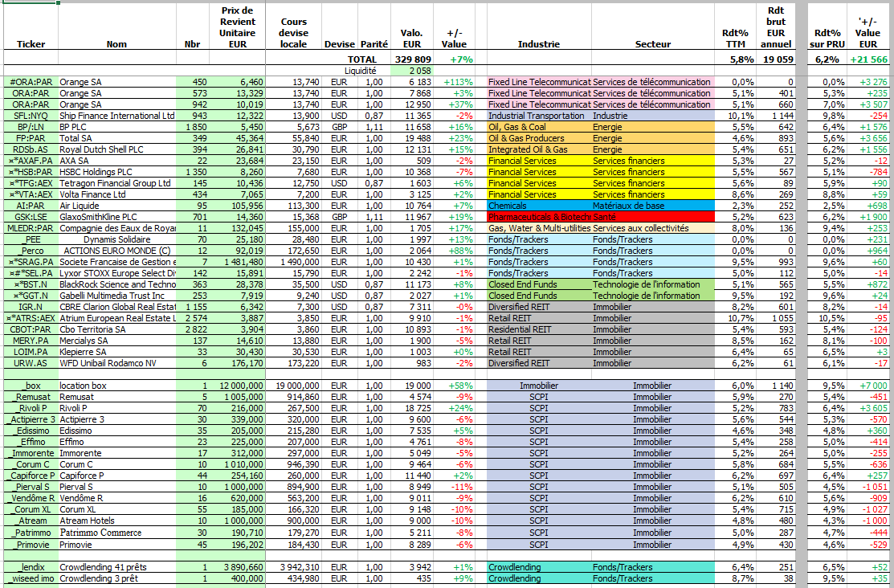Select the _lendix ticker cell
894x588 pixels.
[x=31, y=567]
